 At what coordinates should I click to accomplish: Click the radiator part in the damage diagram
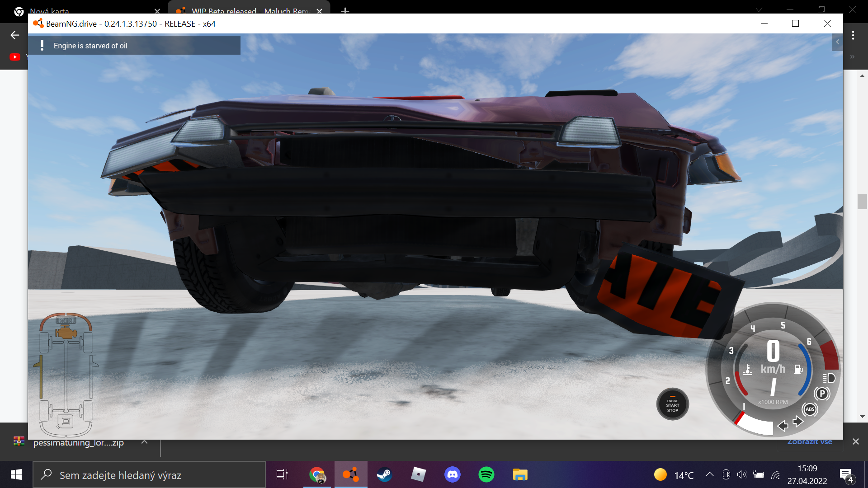(x=66, y=320)
